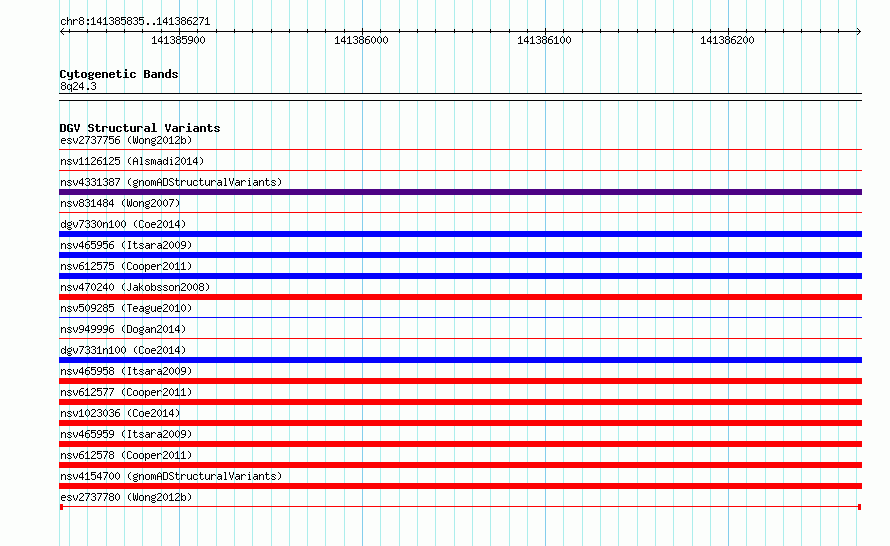Click the Cytogenetic Bands track title
Screen dimensions: 890x546
(x=119, y=74)
